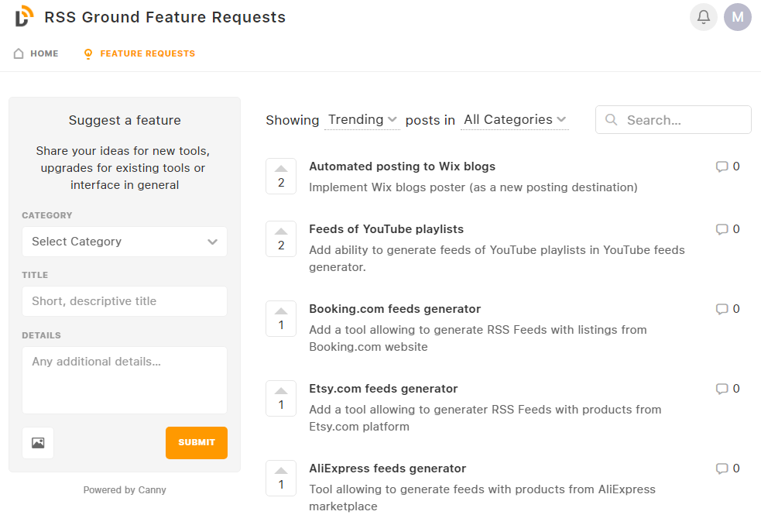Focus the Search posts field
Image resolution: width=761 pixels, height=532 pixels.
674,119
